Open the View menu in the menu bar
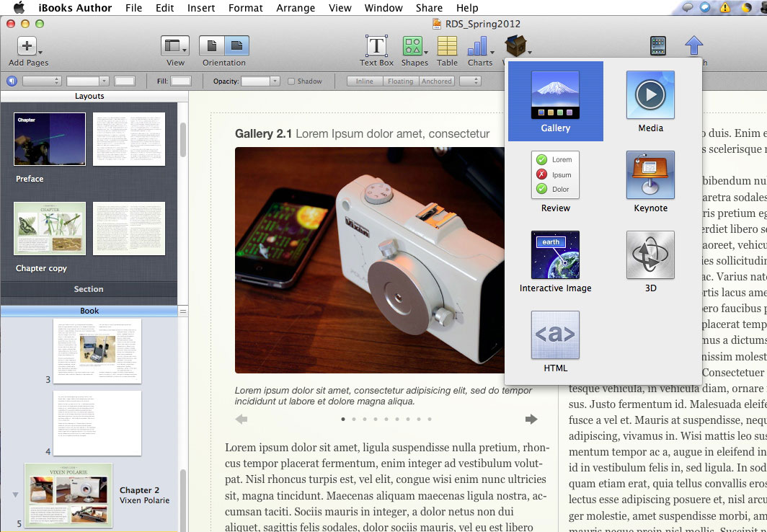 (340, 8)
